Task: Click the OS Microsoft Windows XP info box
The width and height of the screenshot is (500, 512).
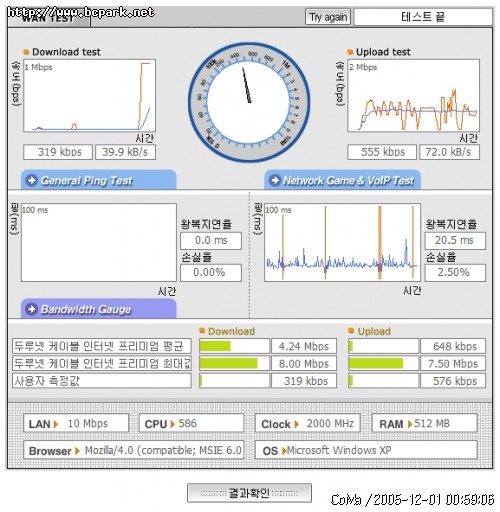Action: tap(366, 450)
